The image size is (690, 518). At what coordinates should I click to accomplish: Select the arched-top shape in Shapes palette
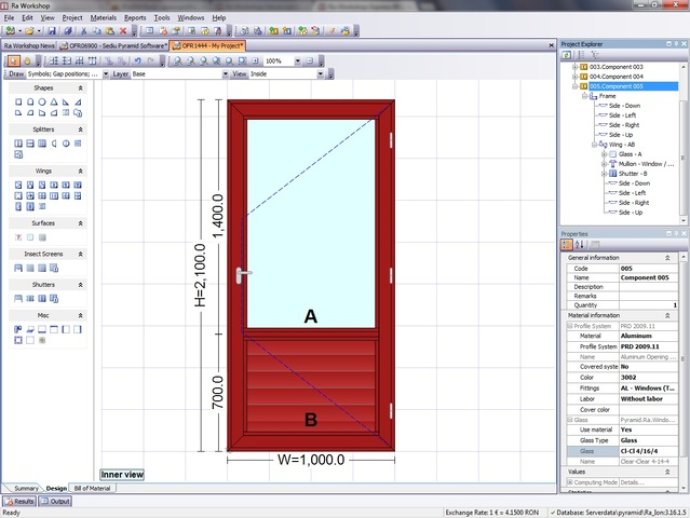point(30,102)
